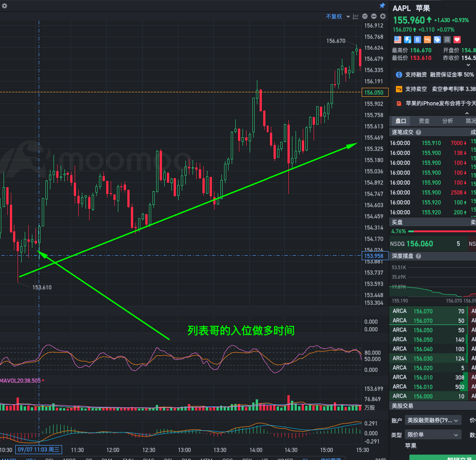
Task: Reset chart zoom with the equals icon
Action: click(365, 16)
